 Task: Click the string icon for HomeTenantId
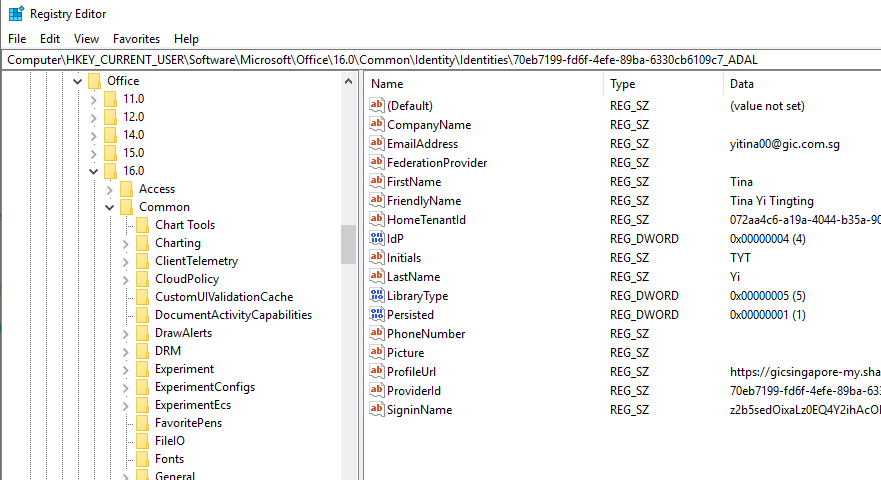click(376, 219)
